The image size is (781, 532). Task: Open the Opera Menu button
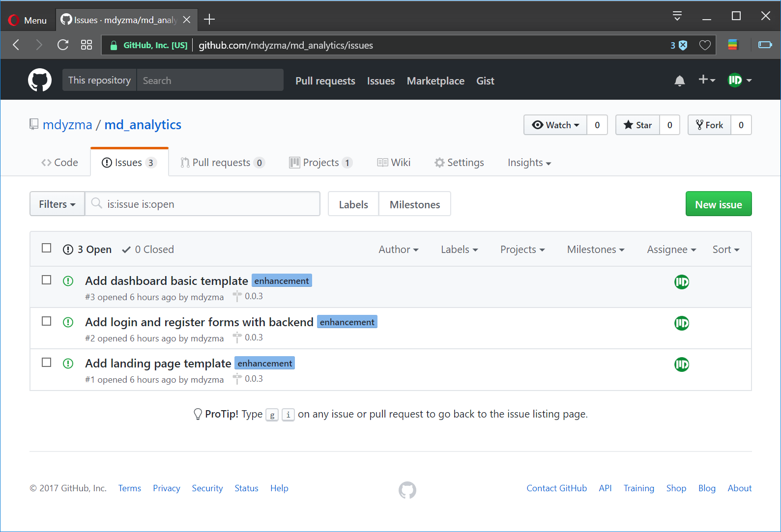(28, 20)
